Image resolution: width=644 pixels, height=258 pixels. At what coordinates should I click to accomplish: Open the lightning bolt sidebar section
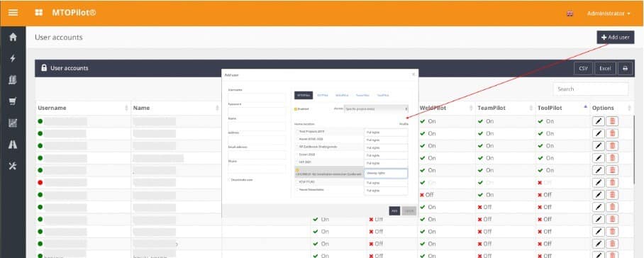click(13, 58)
